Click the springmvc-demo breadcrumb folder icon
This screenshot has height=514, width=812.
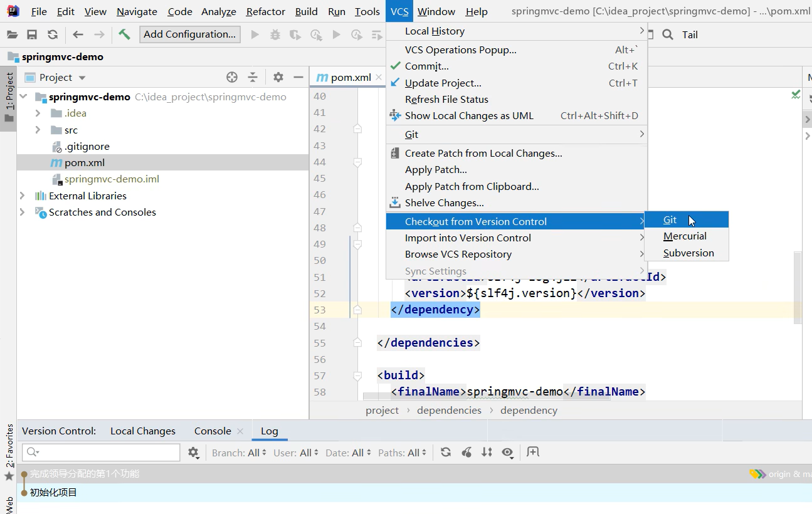[x=13, y=56]
